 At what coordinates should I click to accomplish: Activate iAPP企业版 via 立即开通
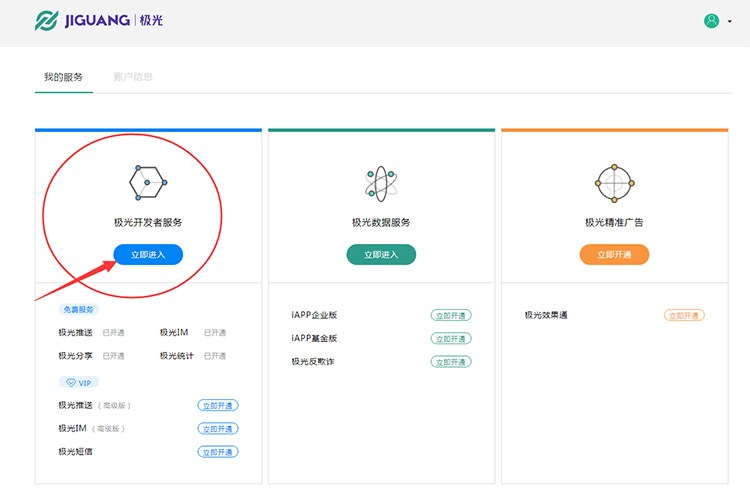pyautogui.click(x=451, y=315)
